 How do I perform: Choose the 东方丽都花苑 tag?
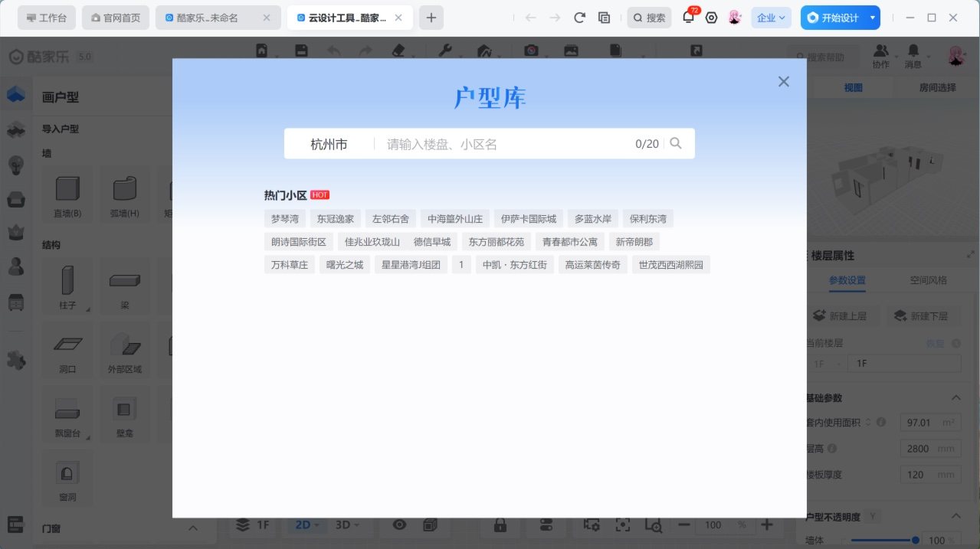[497, 242]
